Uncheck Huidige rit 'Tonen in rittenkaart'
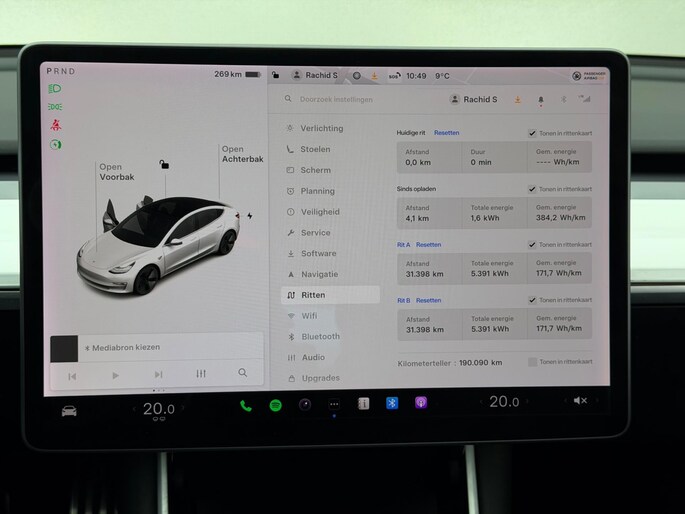 (x=532, y=133)
